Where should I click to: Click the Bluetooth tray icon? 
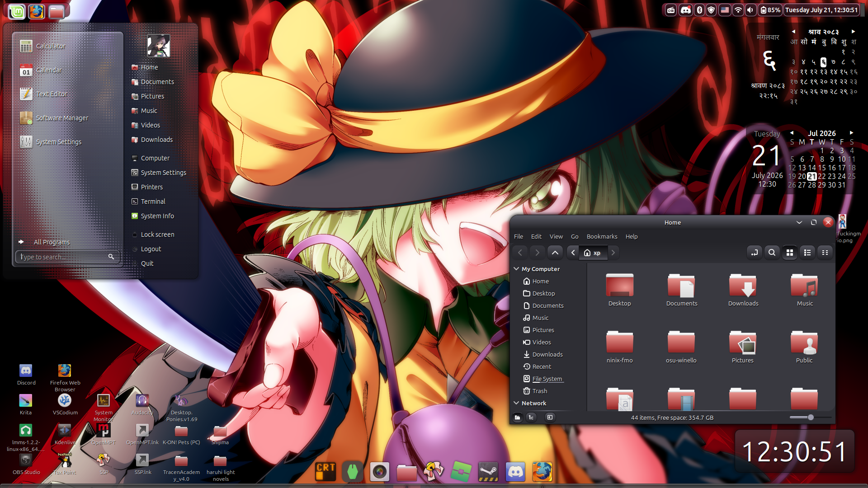[699, 10]
